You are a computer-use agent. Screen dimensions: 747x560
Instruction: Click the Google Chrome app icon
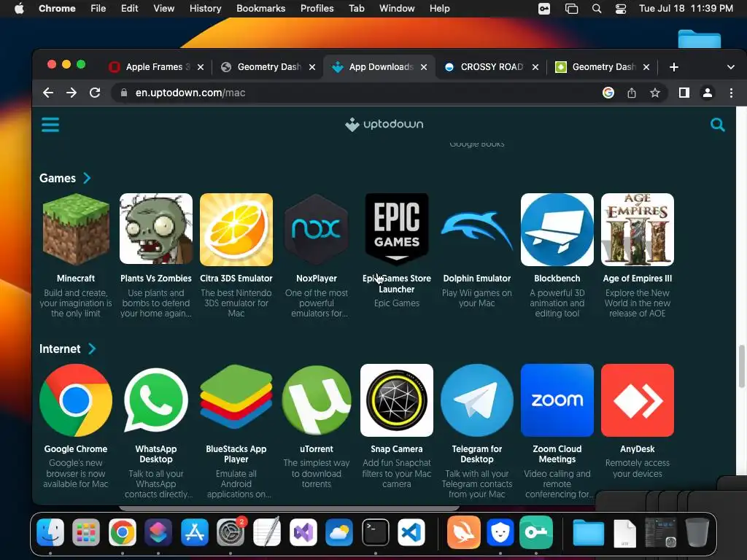pos(76,400)
